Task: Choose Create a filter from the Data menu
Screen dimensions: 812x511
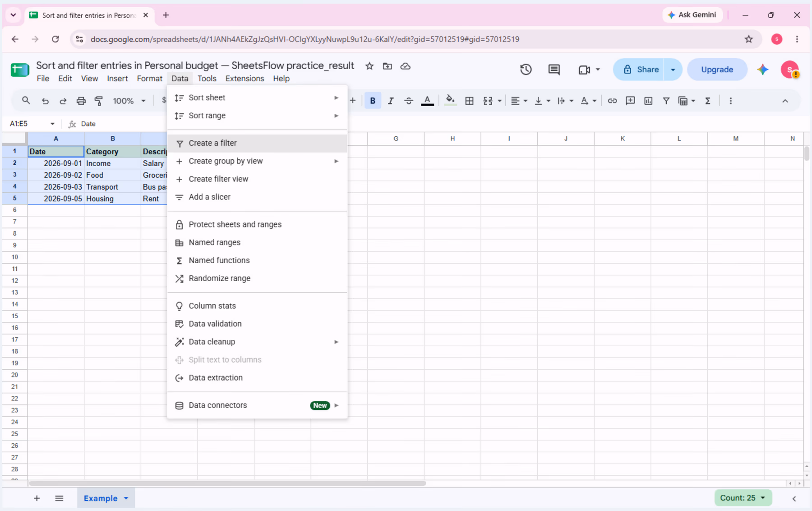Action: [x=257, y=143]
